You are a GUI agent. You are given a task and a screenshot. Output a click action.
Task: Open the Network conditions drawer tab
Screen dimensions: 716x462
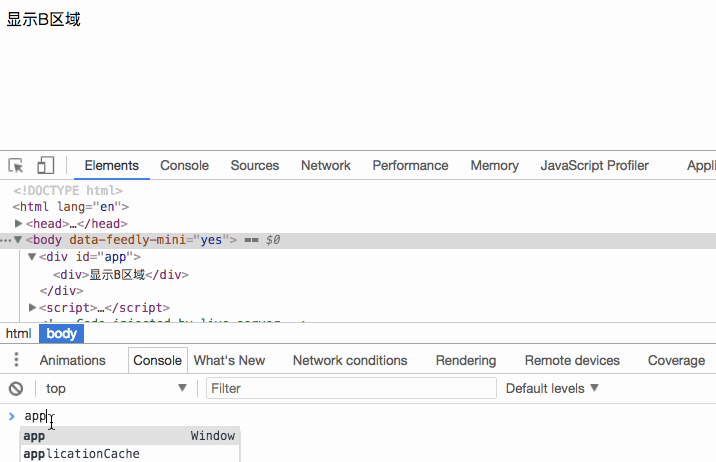350,360
